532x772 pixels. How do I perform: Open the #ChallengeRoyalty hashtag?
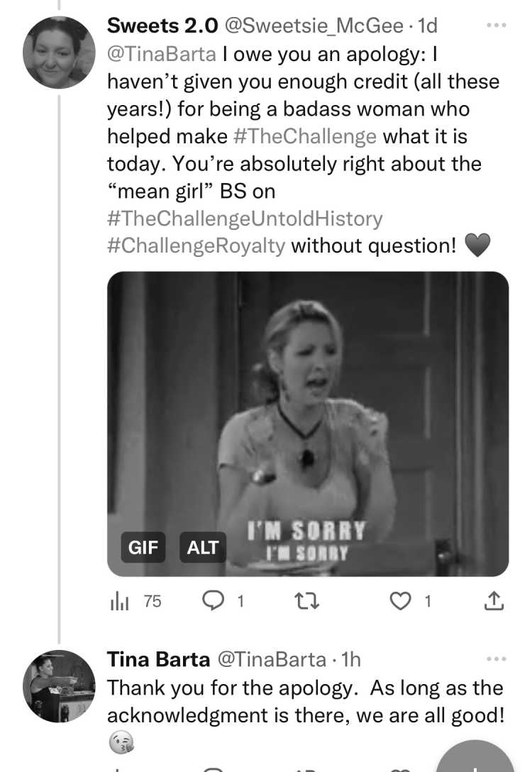point(196,246)
